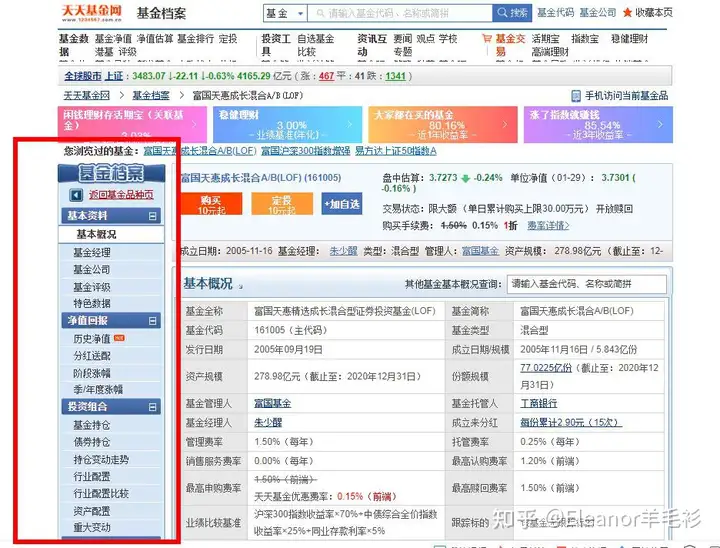Select 持仓变动走势 in the sidebar

click(101, 459)
